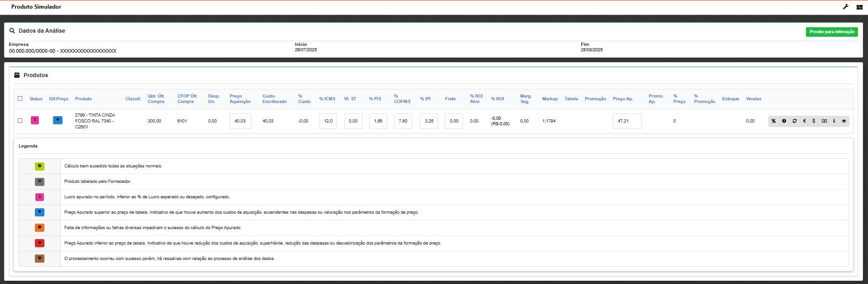Click the dollar sign action icon
This screenshot has height=284, width=868.
click(814, 121)
